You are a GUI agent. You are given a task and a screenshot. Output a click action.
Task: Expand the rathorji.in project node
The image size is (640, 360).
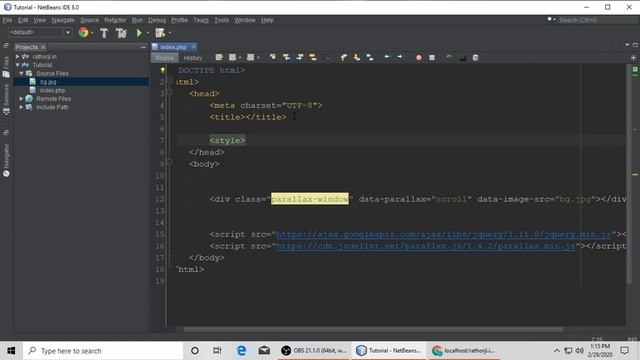[18, 56]
